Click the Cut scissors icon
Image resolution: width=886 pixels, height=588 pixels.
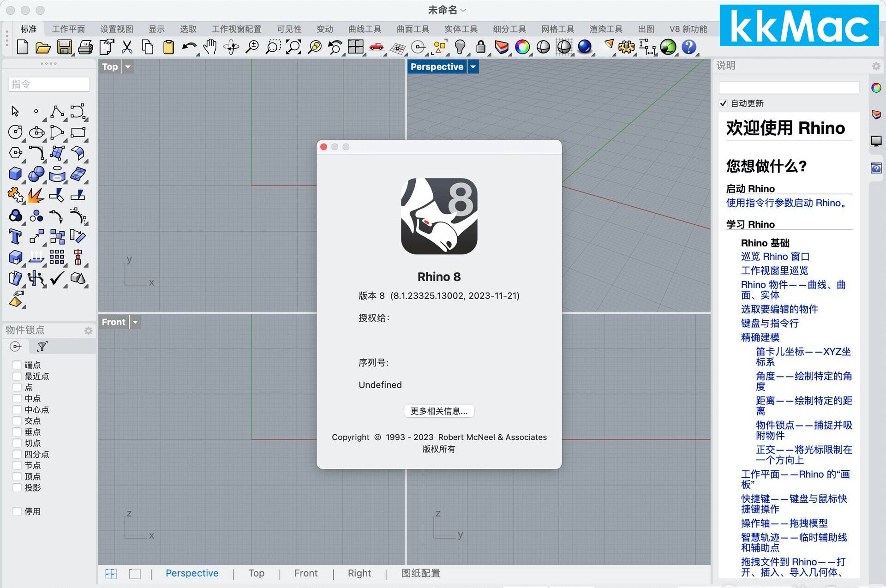(x=127, y=47)
